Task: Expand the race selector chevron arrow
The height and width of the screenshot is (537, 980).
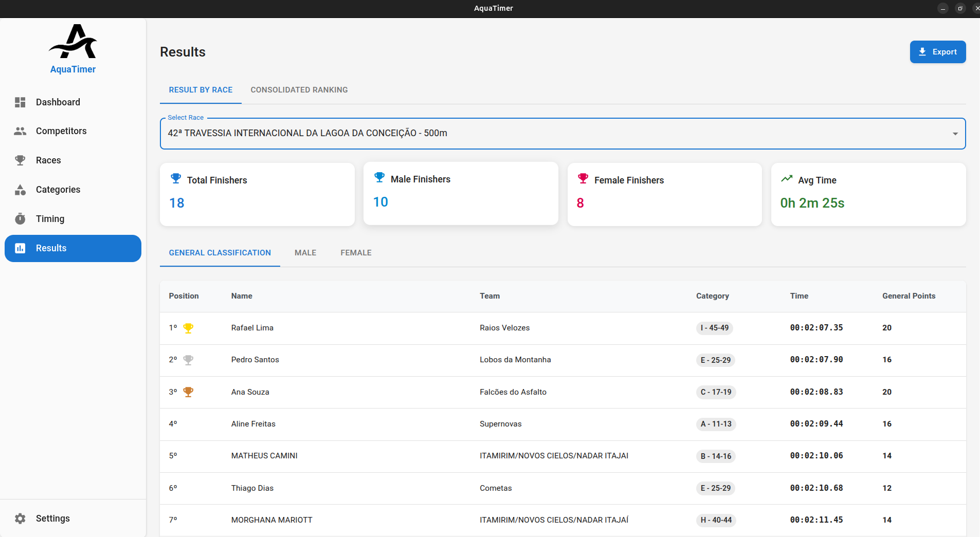Action: [x=955, y=134]
